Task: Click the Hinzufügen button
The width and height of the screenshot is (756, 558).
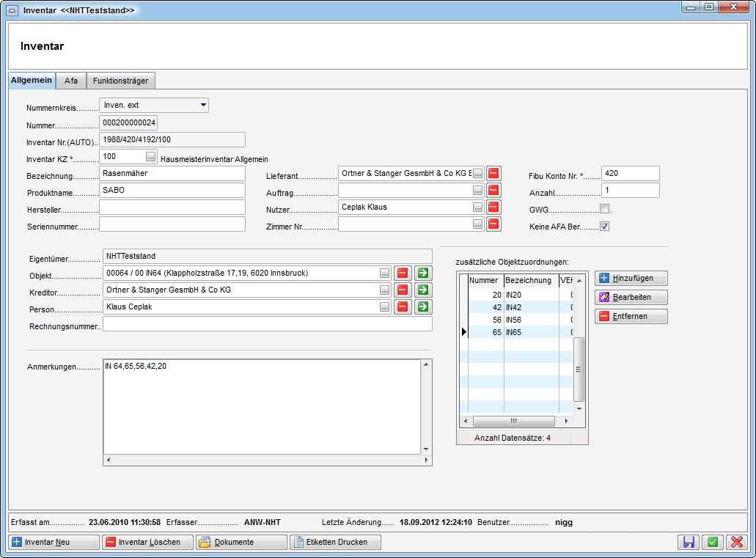Action: tap(631, 279)
